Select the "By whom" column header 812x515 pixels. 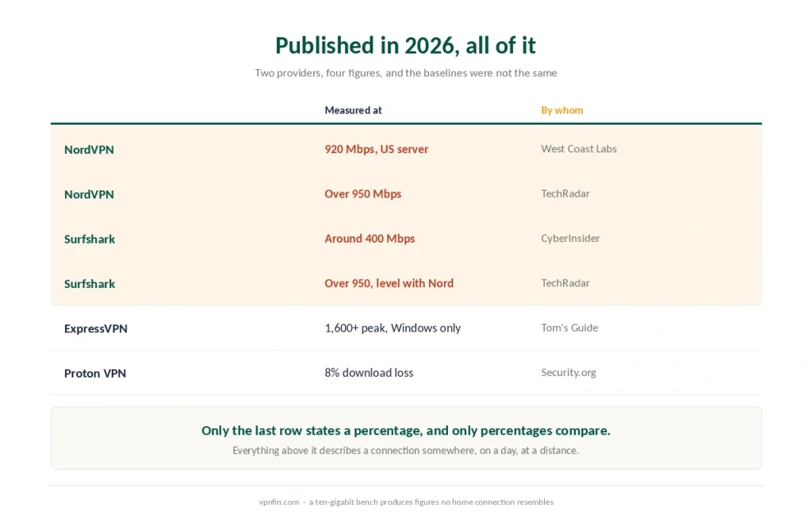pyautogui.click(x=562, y=110)
